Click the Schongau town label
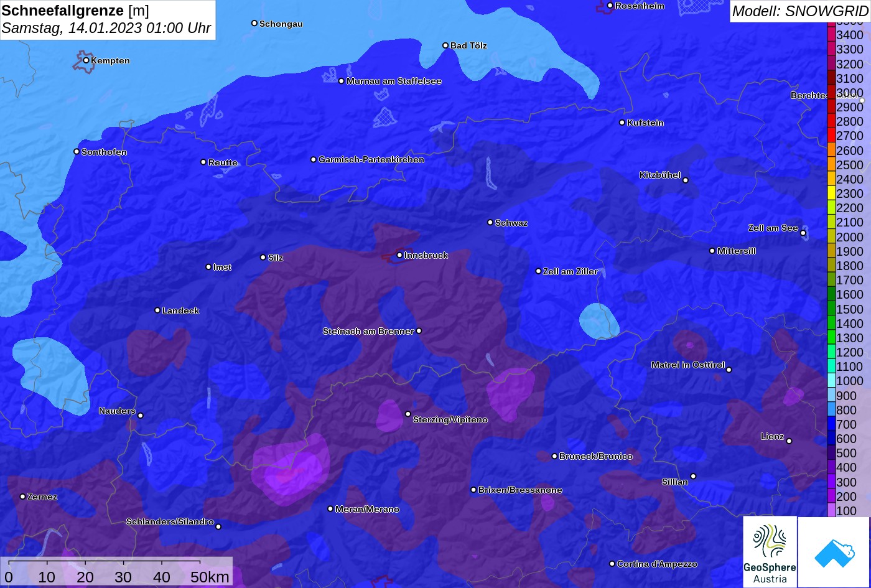Viewport: 871px width, 588px height. point(281,24)
